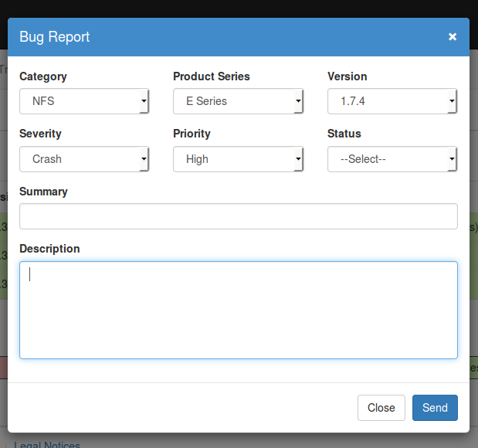The height and width of the screenshot is (448, 478).
Task: Open the Category dropdown showing NFS
Action: (84, 101)
